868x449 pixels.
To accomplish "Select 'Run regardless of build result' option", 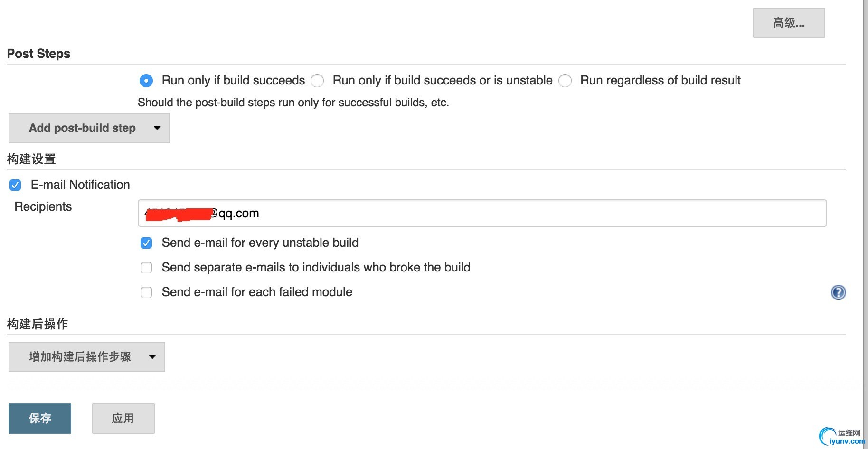I will pyautogui.click(x=565, y=81).
